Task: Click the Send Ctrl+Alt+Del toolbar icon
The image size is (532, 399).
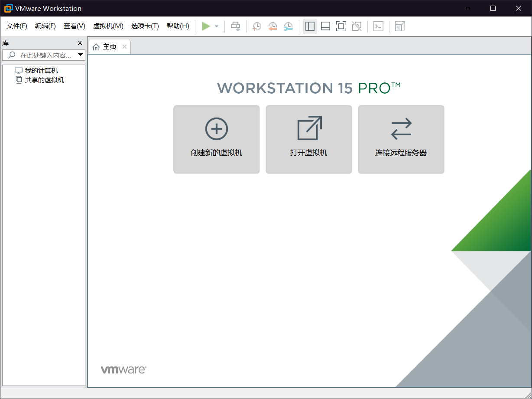Action: coord(235,26)
